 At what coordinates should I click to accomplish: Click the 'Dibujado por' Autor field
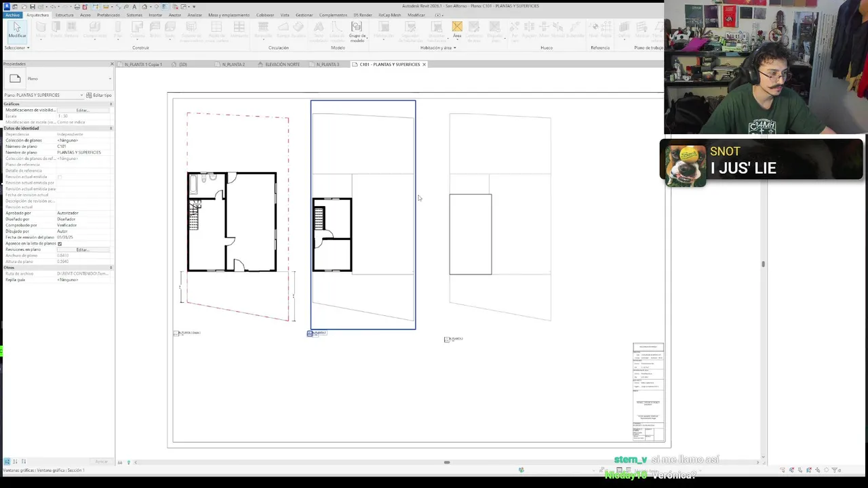pyautogui.click(x=84, y=231)
